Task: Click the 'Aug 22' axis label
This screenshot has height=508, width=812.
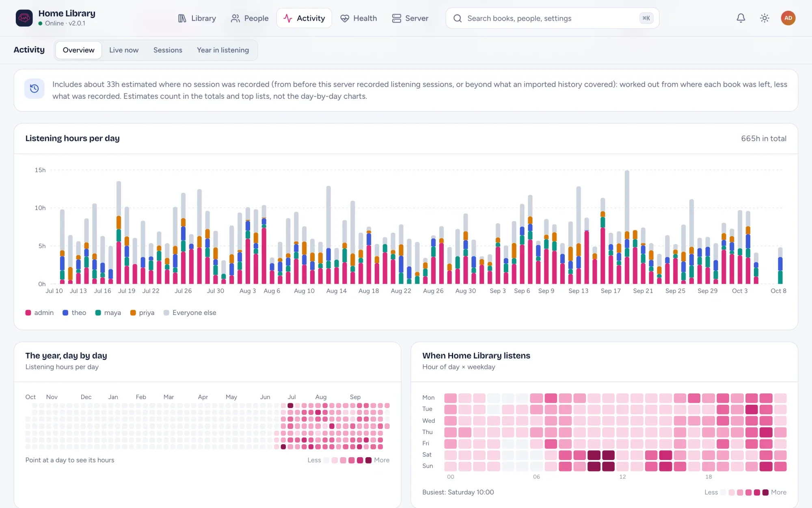Action: pyautogui.click(x=401, y=291)
